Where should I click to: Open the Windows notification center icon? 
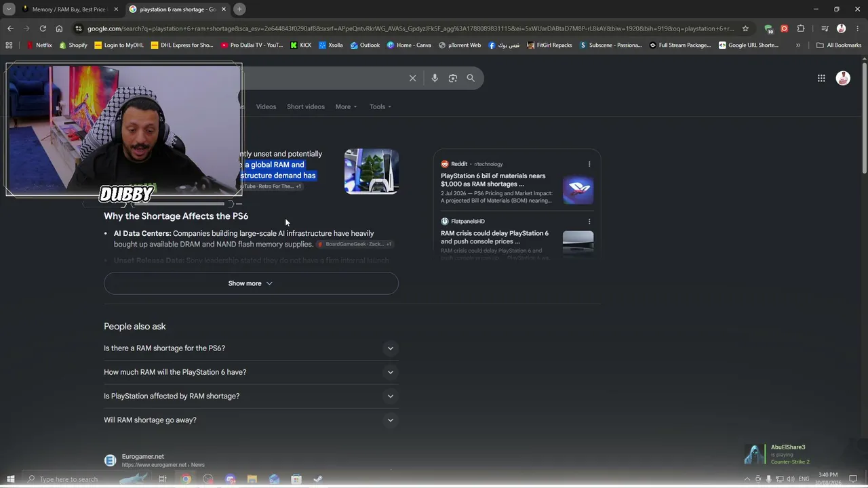click(x=854, y=479)
